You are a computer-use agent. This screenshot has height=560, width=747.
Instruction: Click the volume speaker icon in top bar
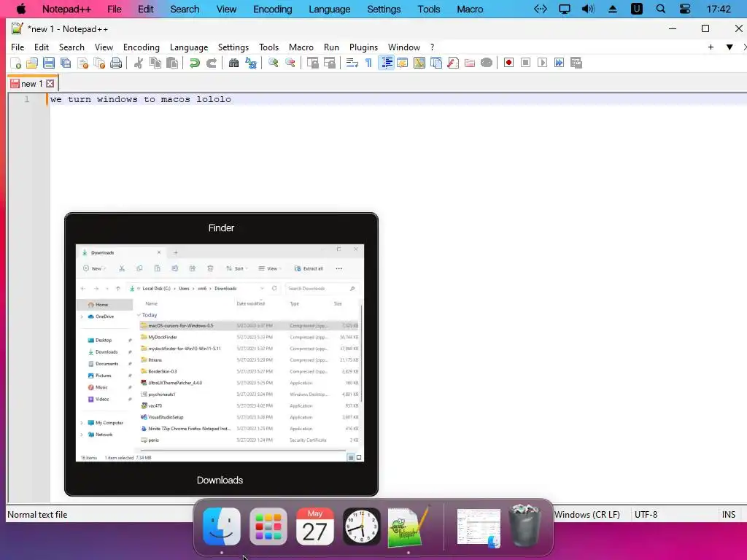tap(589, 9)
